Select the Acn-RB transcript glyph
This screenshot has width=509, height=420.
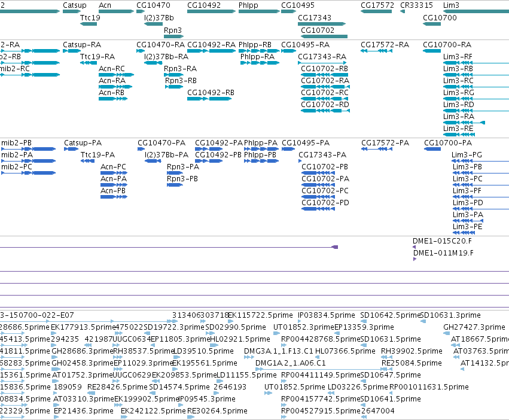coord(113,99)
